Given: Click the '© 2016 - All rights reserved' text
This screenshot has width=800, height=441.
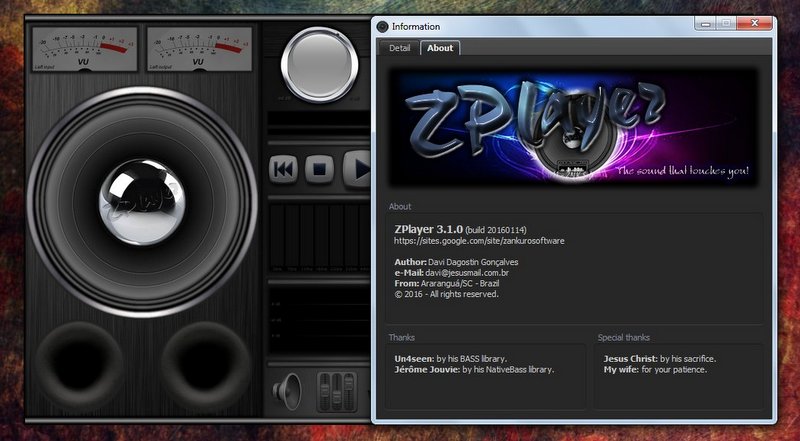Looking at the screenshot, I should pyautogui.click(x=446, y=294).
